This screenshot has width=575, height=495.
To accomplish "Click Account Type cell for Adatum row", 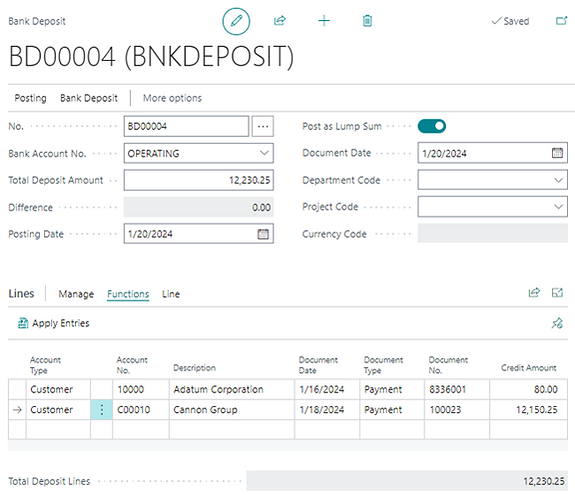I will (58, 389).
